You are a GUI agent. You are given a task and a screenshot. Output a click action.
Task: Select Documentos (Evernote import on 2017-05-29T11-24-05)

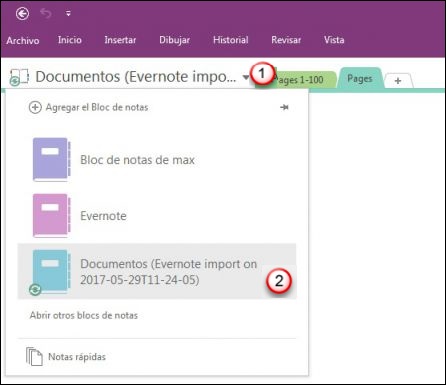tap(157, 271)
